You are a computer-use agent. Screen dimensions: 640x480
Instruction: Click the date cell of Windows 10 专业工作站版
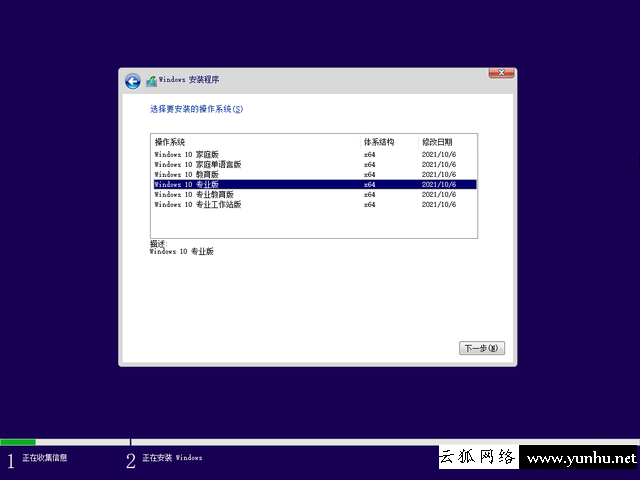pyautogui.click(x=439, y=204)
